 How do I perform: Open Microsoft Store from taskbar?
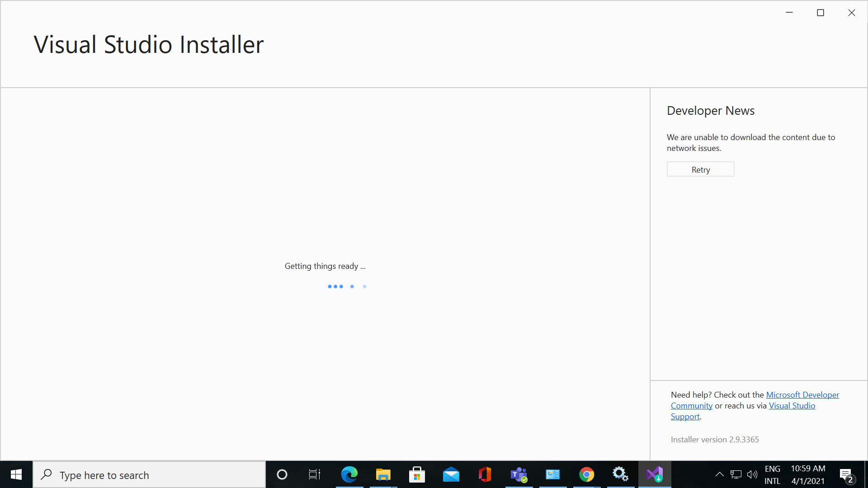click(417, 475)
